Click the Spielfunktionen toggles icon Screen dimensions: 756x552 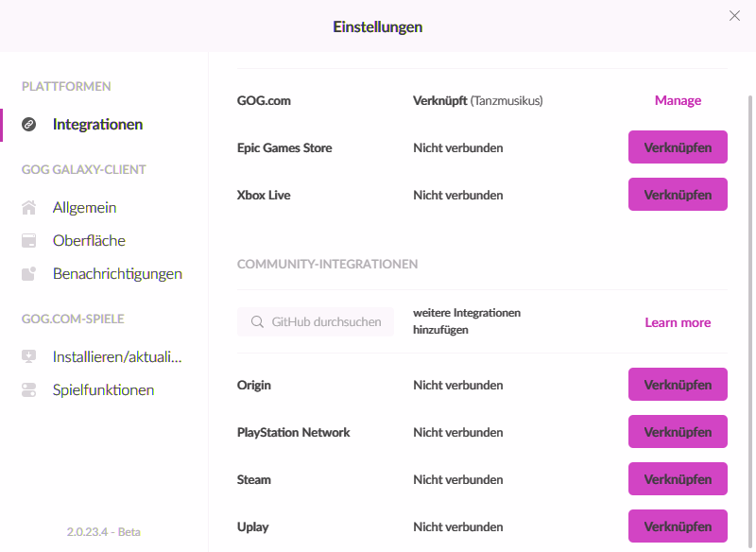29,389
